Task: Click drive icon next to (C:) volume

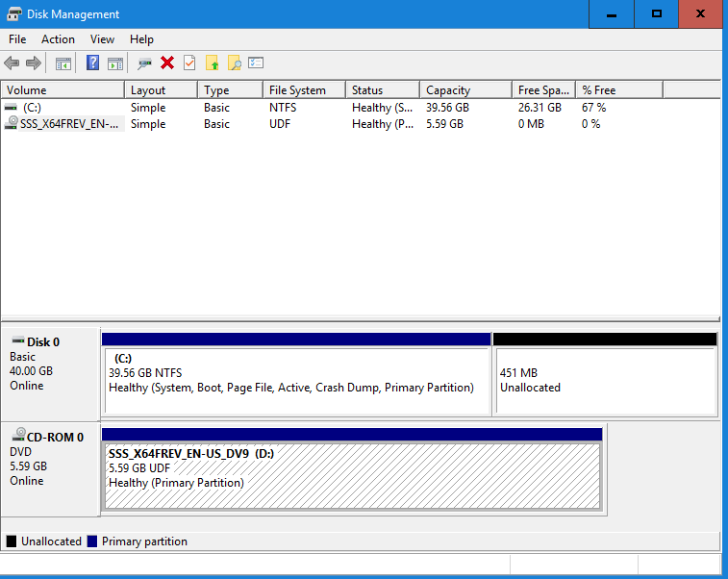Action: coord(11,108)
